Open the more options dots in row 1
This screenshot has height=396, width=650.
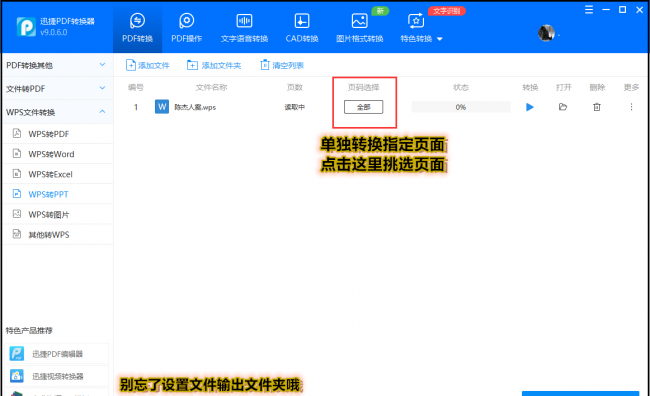(x=631, y=107)
